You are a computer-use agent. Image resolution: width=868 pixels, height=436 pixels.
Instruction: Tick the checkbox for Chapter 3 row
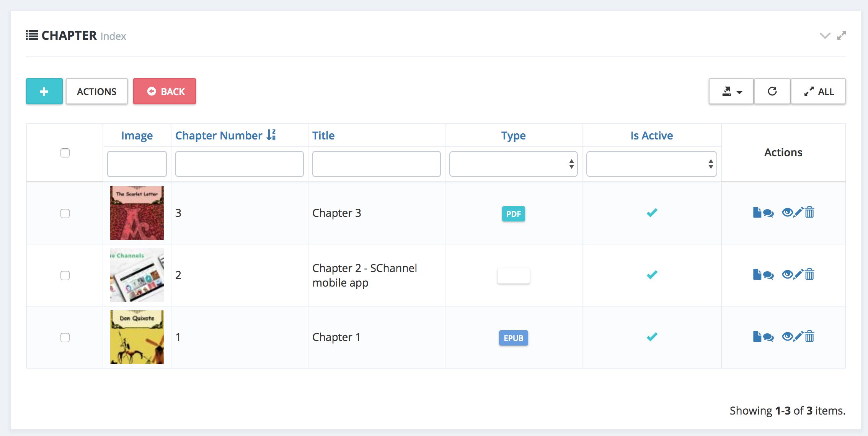(65, 213)
